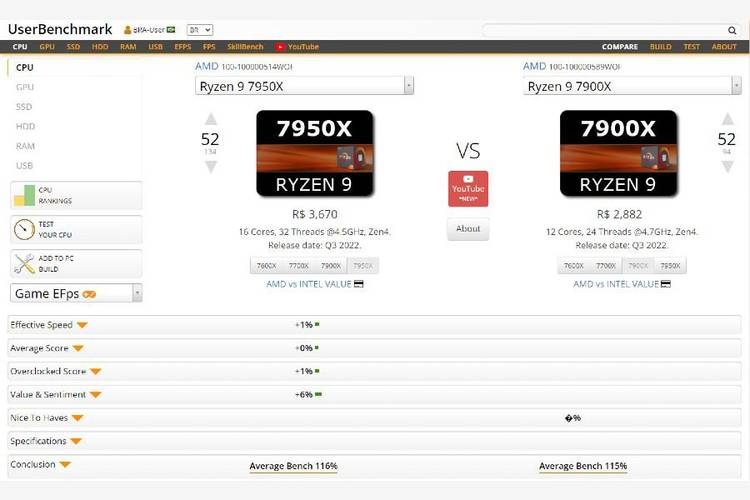This screenshot has height=500, width=750.
Task: Expand the Effective Speed section
Action: pyautogui.click(x=82, y=325)
